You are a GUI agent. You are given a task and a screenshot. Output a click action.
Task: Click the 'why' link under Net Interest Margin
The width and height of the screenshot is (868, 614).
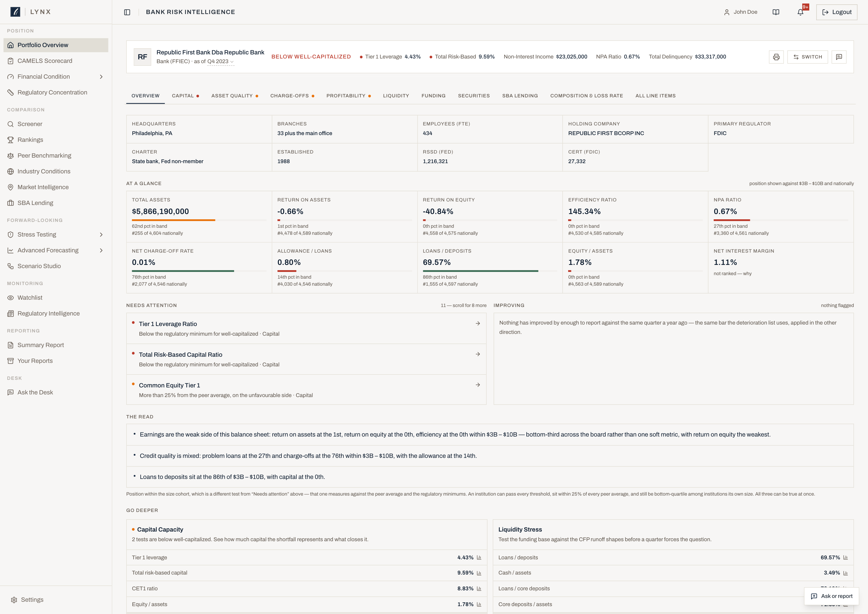pyautogui.click(x=747, y=273)
